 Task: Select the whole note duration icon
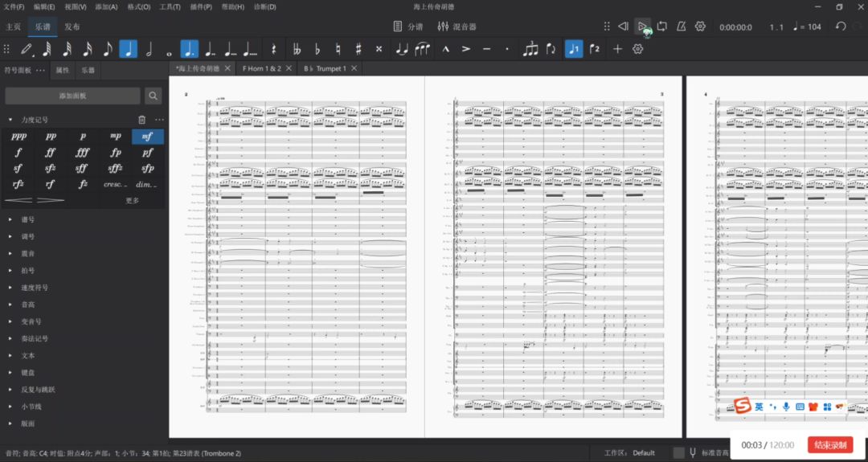point(169,49)
